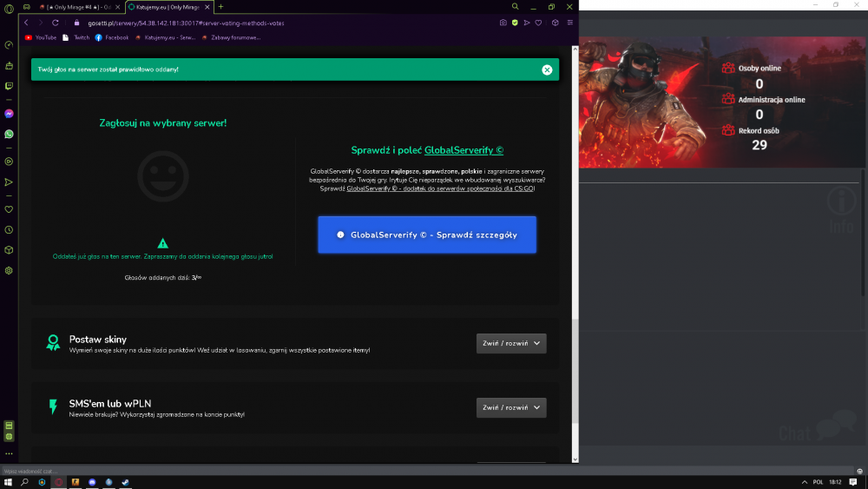Image resolution: width=868 pixels, height=489 pixels.
Task: Send page to My Flow toolbar icon
Action: pyautogui.click(x=527, y=23)
